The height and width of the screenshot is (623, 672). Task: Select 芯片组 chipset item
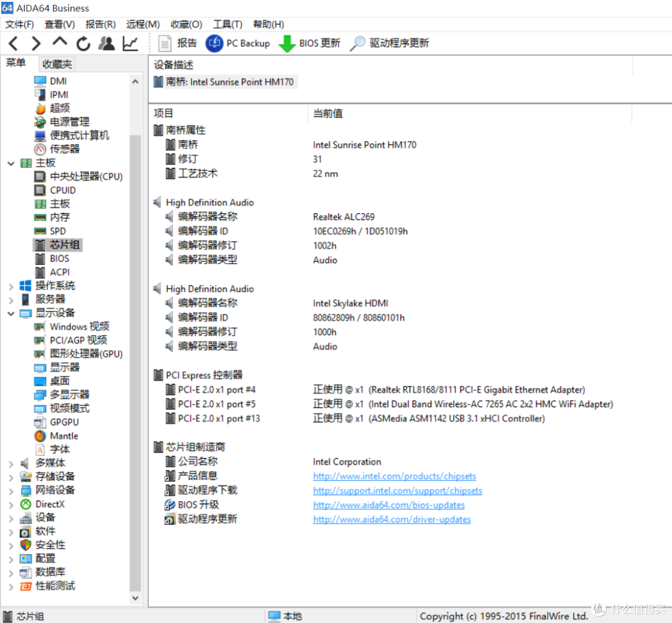point(57,245)
